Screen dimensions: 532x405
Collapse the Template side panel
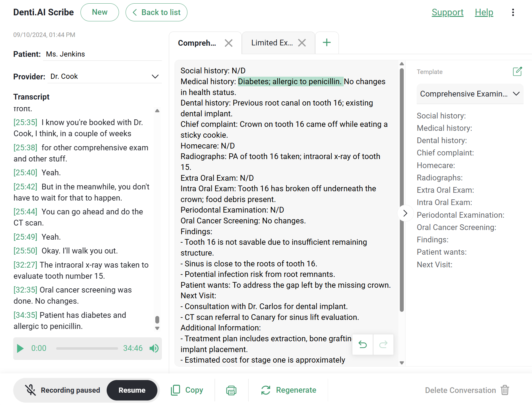click(x=405, y=213)
